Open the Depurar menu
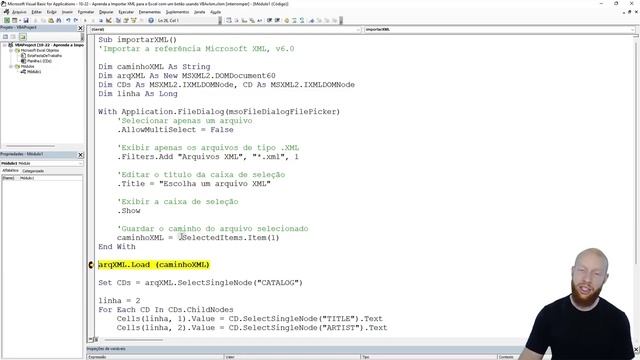 [x=106, y=12]
